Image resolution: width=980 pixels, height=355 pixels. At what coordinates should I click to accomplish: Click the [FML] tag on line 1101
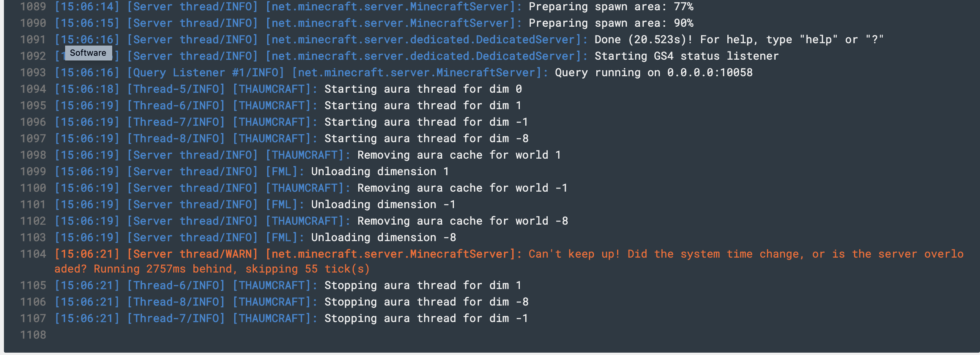pos(284,205)
